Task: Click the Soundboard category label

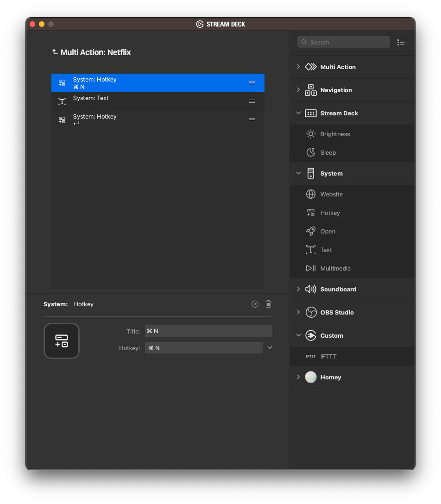Action: (x=338, y=289)
